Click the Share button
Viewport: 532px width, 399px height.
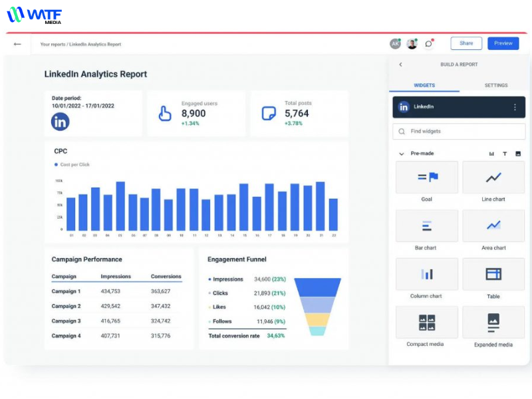coord(466,43)
